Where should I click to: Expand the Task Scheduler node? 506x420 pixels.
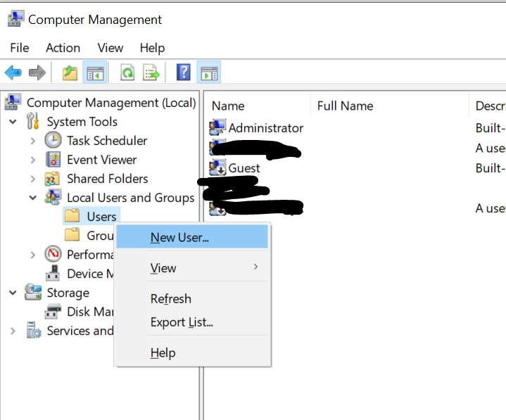pos(33,141)
